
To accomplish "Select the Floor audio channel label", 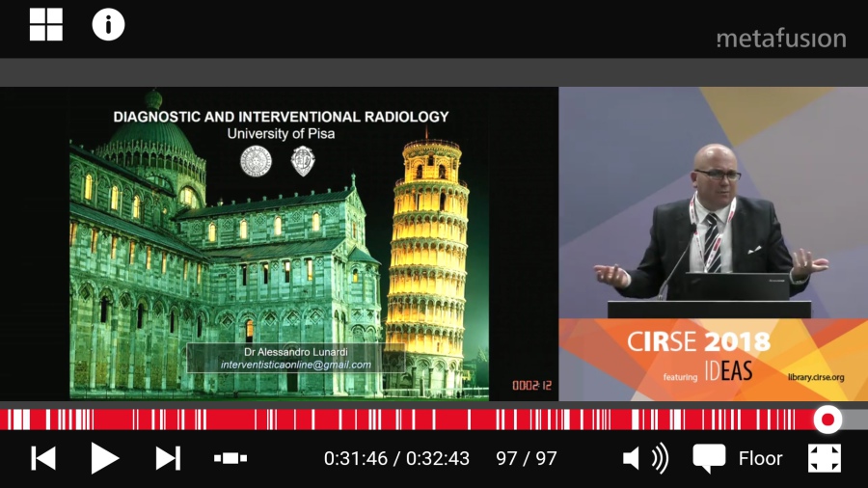I will 760,458.
